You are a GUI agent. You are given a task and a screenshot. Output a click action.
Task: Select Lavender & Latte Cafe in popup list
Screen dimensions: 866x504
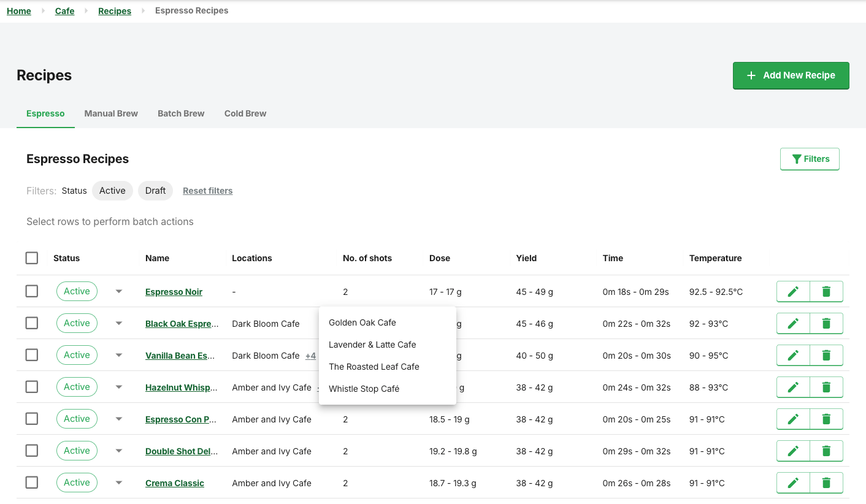(x=372, y=345)
